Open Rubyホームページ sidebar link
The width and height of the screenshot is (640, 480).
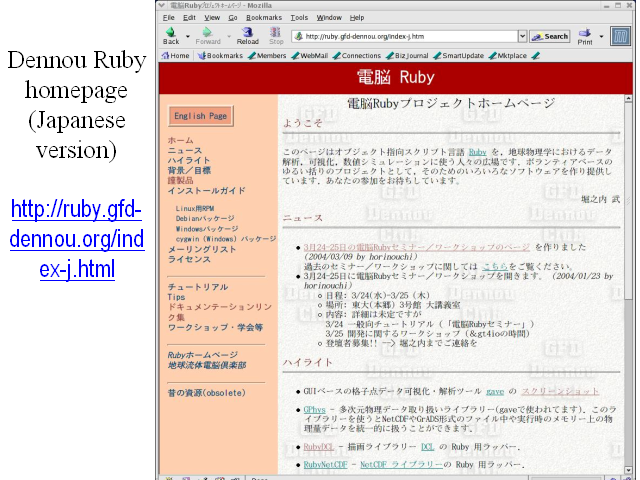point(202,355)
